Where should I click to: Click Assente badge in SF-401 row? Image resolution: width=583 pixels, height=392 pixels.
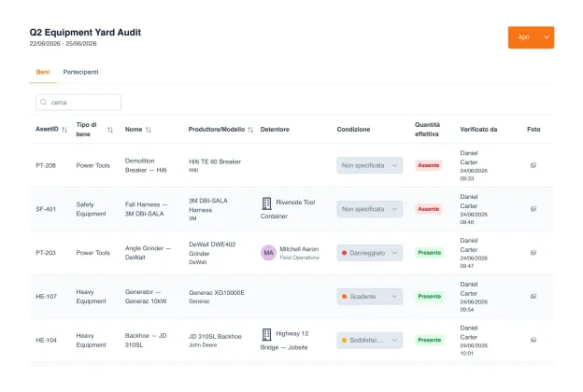[x=428, y=209]
